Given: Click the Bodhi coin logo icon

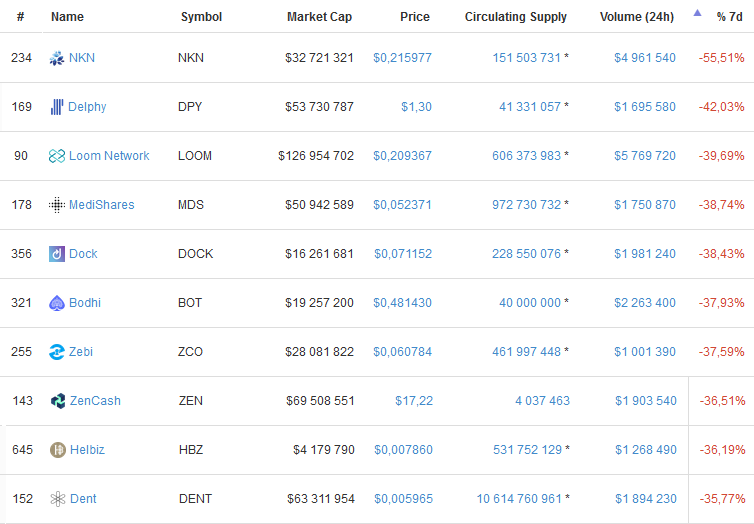Looking at the screenshot, I should coord(57,303).
